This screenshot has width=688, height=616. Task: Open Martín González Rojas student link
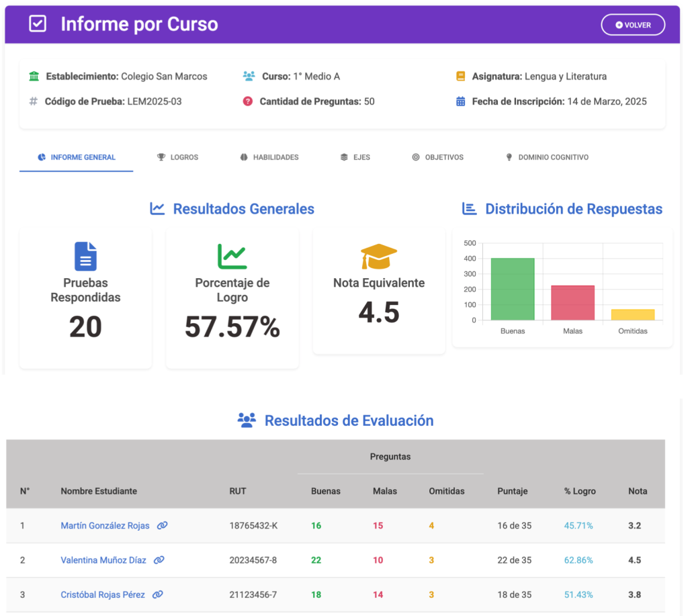click(105, 526)
